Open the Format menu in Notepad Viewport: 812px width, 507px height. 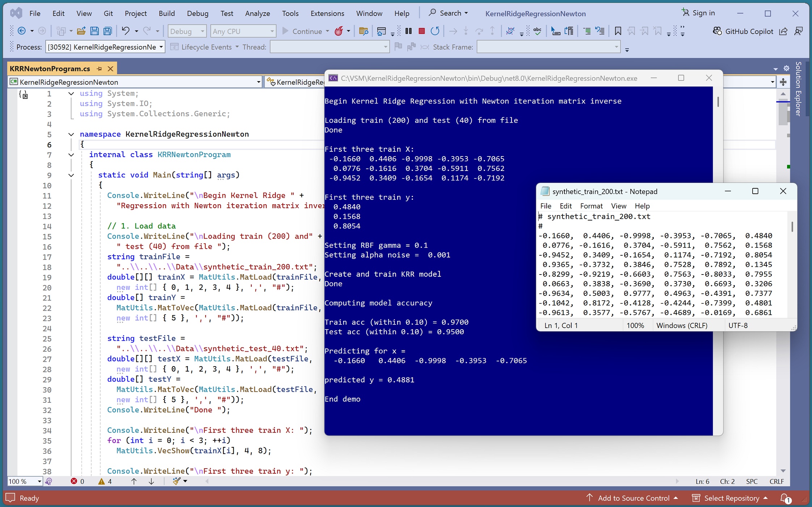[x=591, y=206]
